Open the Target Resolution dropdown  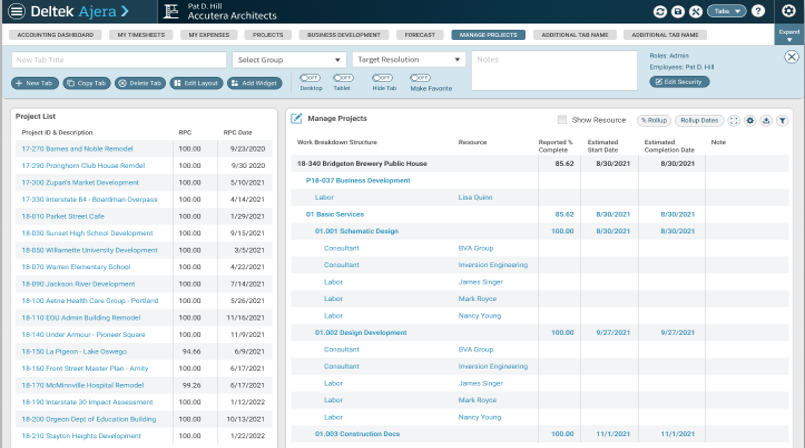(x=409, y=60)
